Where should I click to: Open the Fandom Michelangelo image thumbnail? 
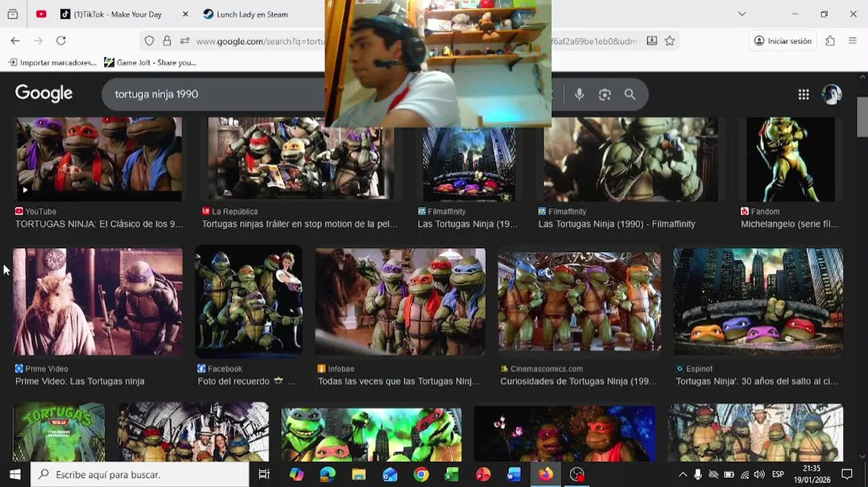790,159
